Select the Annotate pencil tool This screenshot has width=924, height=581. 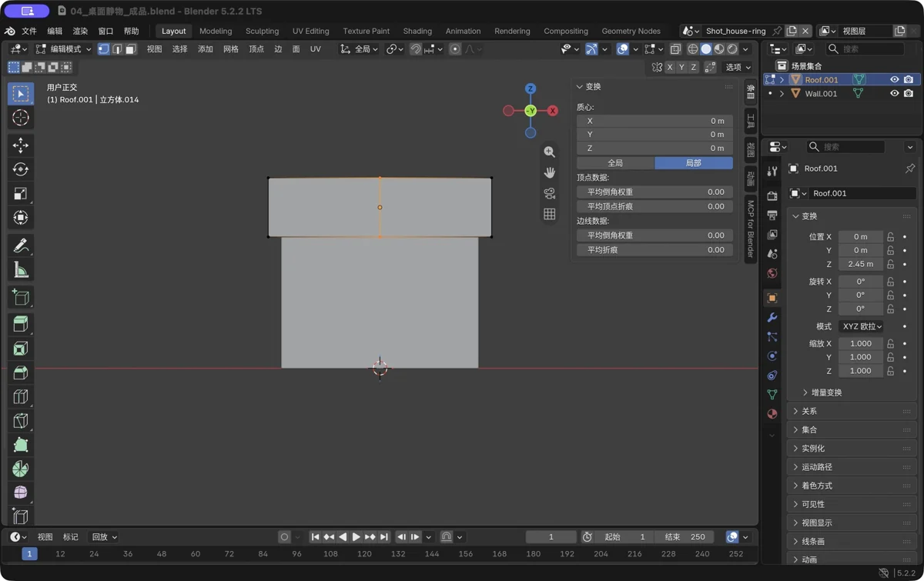[x=21, y=245]
